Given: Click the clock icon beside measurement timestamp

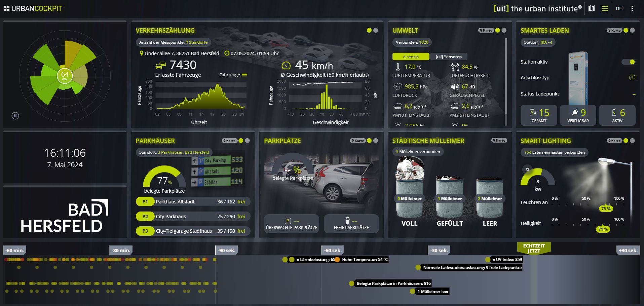Looking at the screenshot, I should point(227,53).
